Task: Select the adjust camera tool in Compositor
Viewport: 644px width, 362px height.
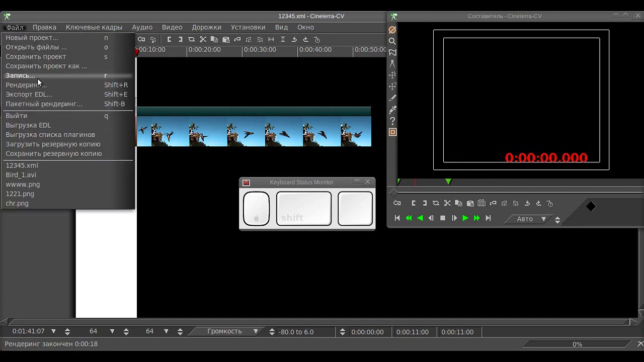Action: click(x=392, y=75)
